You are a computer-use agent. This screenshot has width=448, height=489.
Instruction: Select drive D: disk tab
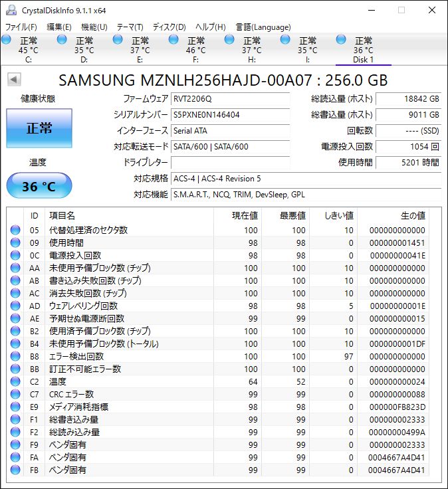pyautogui.click(x=84, y=50)
